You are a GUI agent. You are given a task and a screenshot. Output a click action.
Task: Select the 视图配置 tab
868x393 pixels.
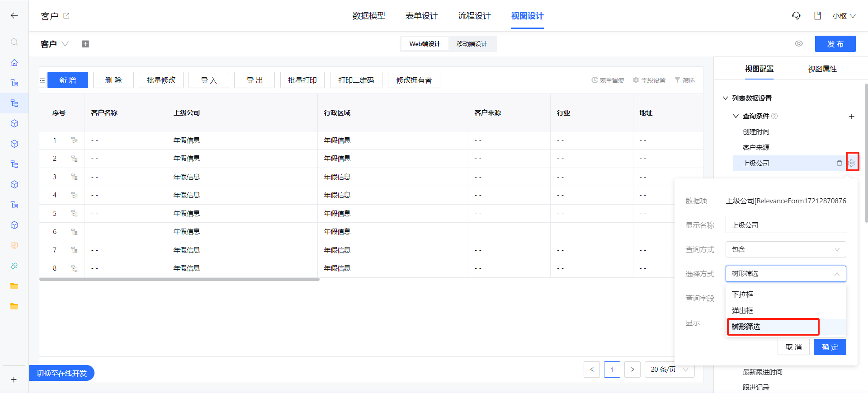(759, 69)
